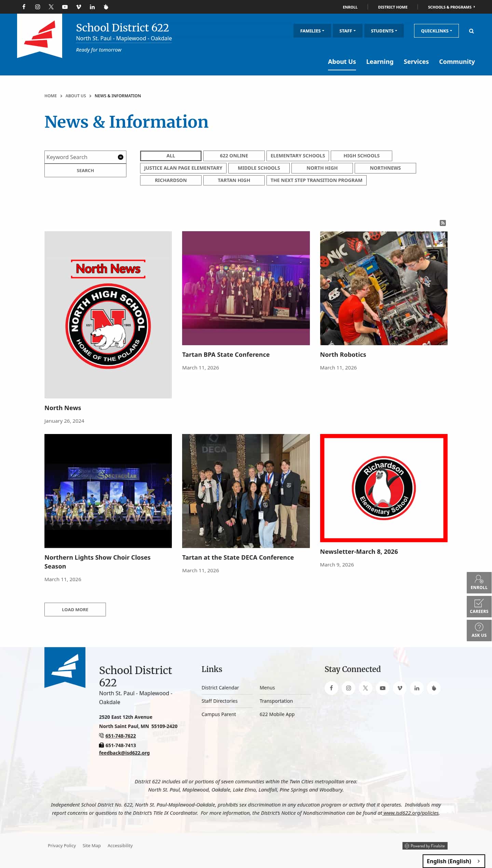
Task: Expand the Students dropdown
Action: point(384,31)
